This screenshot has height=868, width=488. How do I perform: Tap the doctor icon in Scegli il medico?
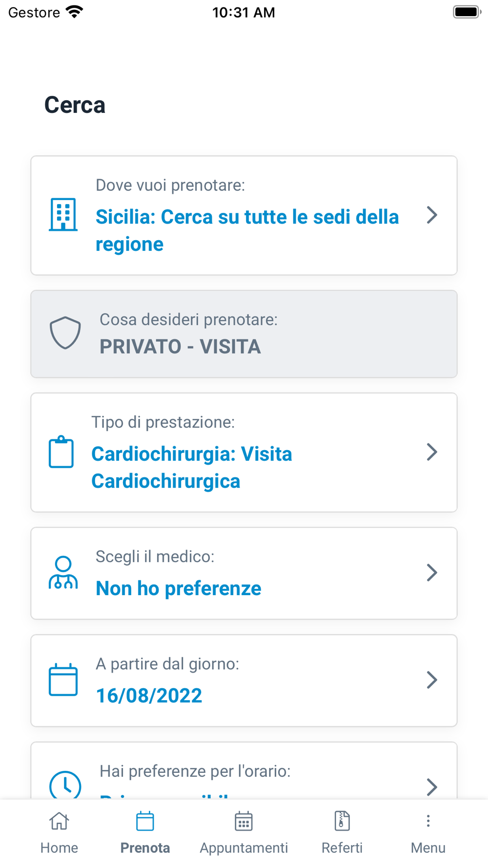[x=63, y=573]
